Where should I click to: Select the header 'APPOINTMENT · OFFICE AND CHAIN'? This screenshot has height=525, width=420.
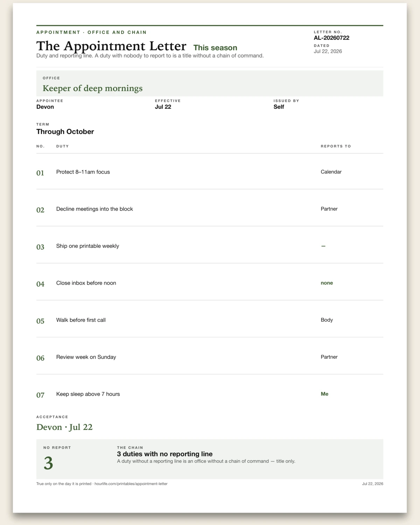click(x=91, y=32)
